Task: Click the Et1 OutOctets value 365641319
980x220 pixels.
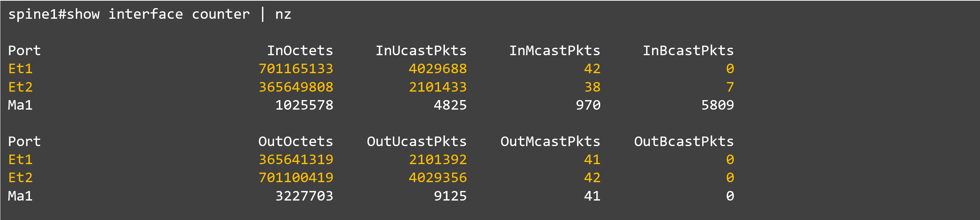Action: 296,160
